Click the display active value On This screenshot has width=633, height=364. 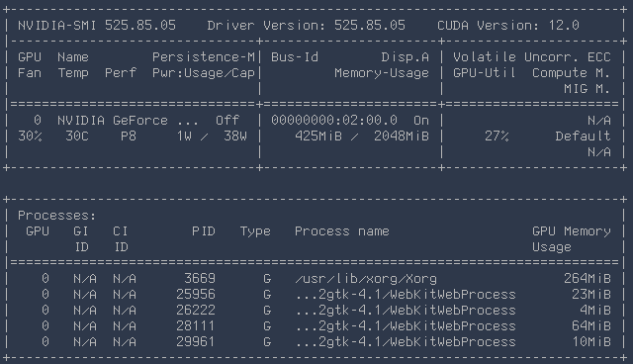(x=420, y=121)
